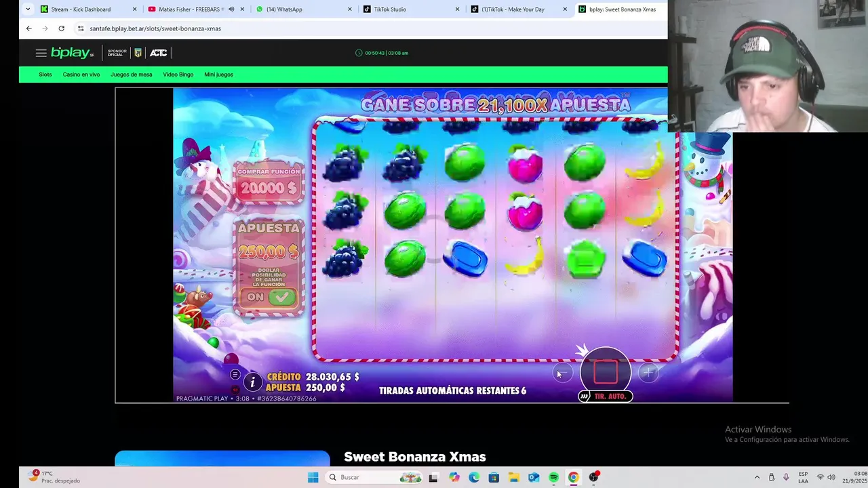Show hidden system tray icons
Viewport: 868px width, 488px height.
point(757,477)
